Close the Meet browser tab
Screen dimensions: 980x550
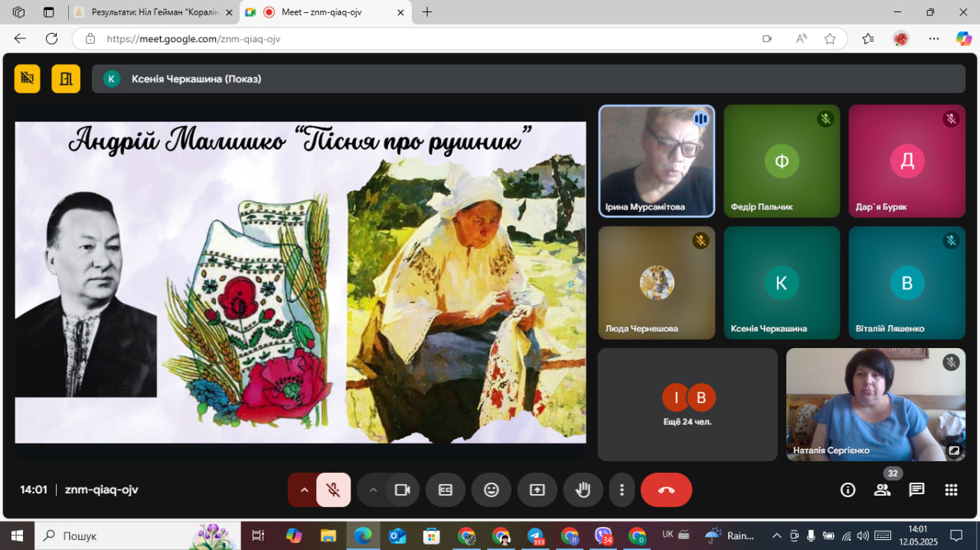tap(400, 12)
